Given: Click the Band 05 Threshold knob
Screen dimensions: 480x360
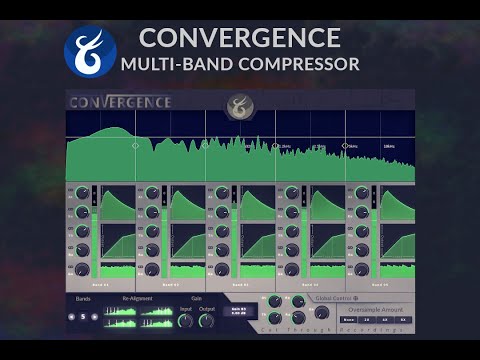Looking at the screenshot, I should point(362,231).
